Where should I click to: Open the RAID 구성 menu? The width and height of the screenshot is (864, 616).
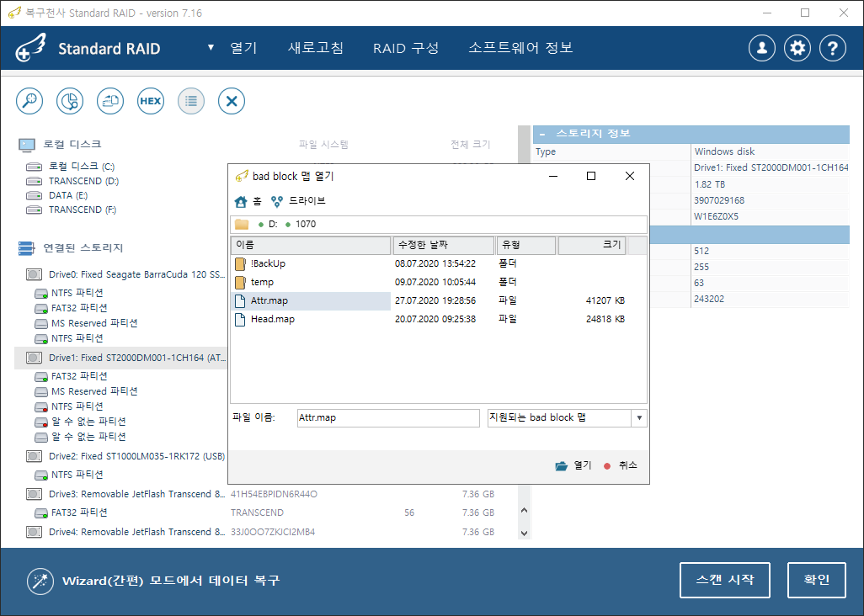[406, 48]
